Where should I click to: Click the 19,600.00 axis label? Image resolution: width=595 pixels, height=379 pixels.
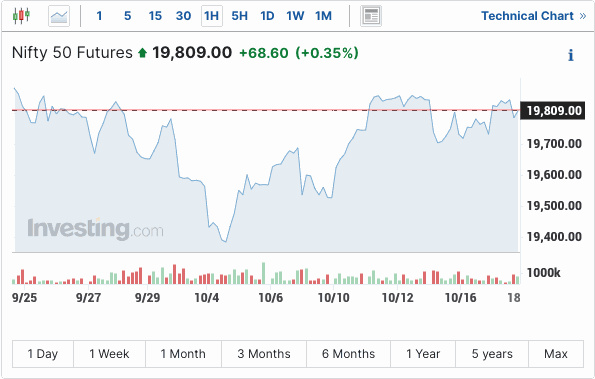[x=554, y=175]
